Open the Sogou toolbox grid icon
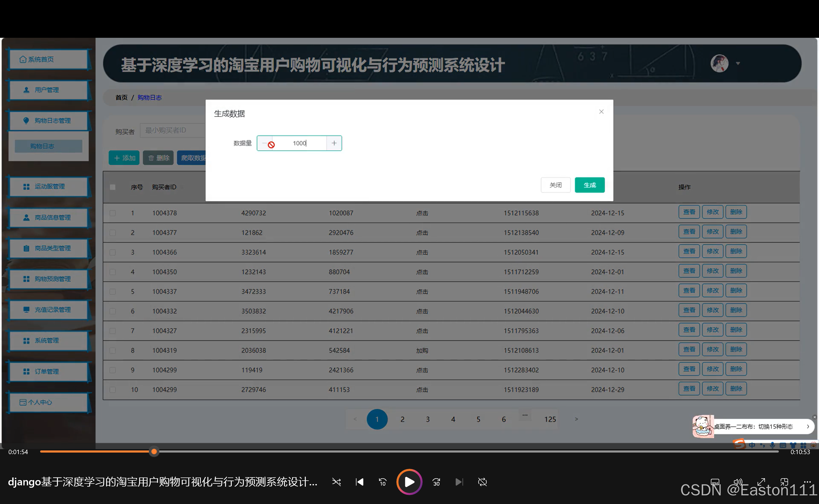 click(803, 445)
